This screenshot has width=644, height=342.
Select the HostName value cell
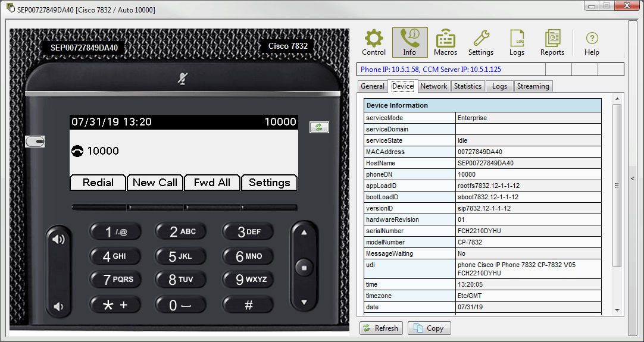(x=528, y=163)
